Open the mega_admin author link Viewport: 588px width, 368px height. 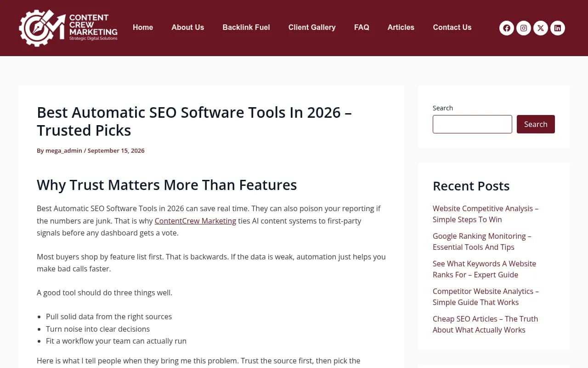(x=64, y=150)
